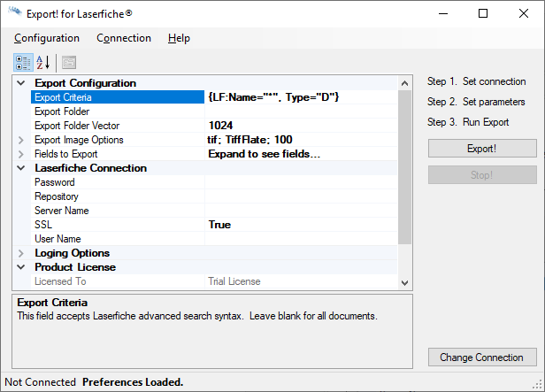Viewport: 545px width, 392px height.
Task: Click the 'Step 1. Set connection' label
Action: point(477,81)
